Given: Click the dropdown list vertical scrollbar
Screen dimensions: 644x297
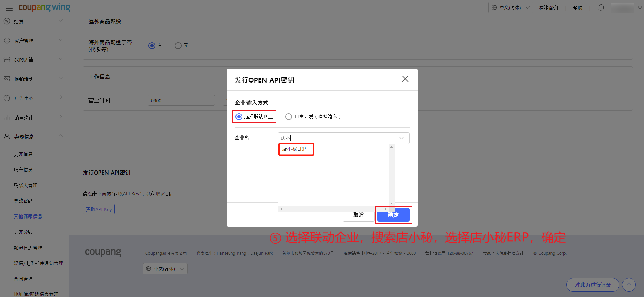Looking at the screenshot, I should coord(391,175).
